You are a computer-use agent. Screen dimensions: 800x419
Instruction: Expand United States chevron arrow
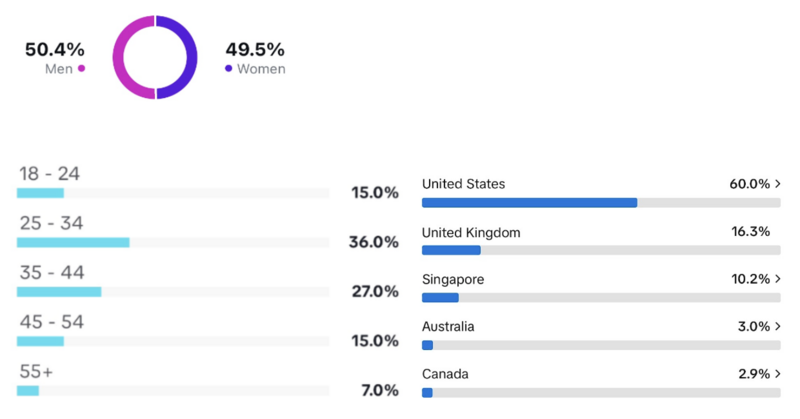[778, 184]
